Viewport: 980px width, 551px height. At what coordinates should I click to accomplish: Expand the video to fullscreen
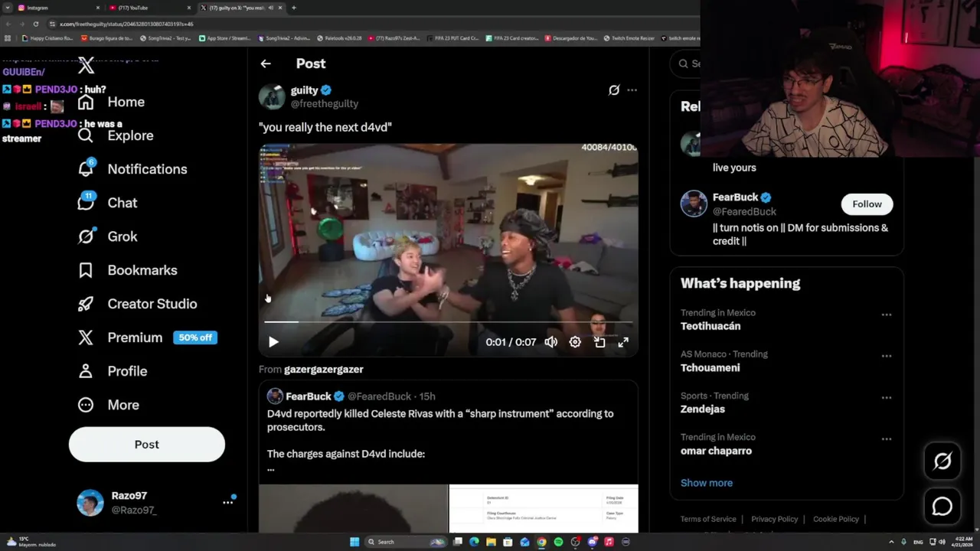tap(623, 342)
